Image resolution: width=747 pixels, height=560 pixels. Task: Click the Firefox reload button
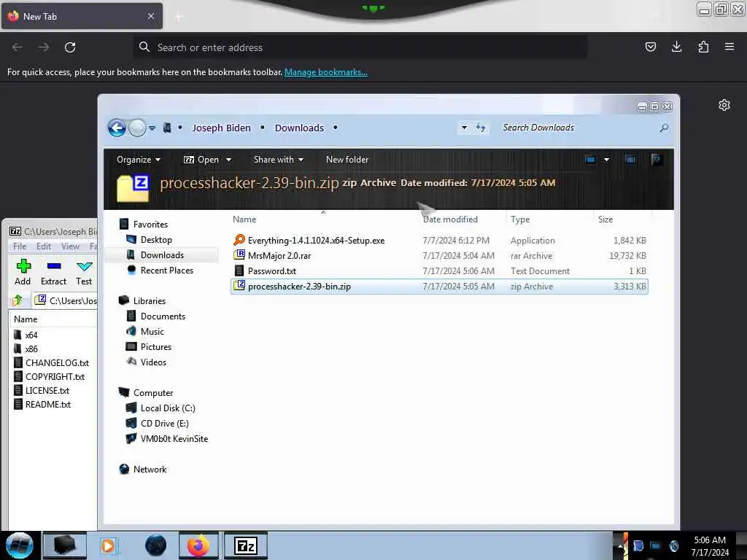point(70,47)
